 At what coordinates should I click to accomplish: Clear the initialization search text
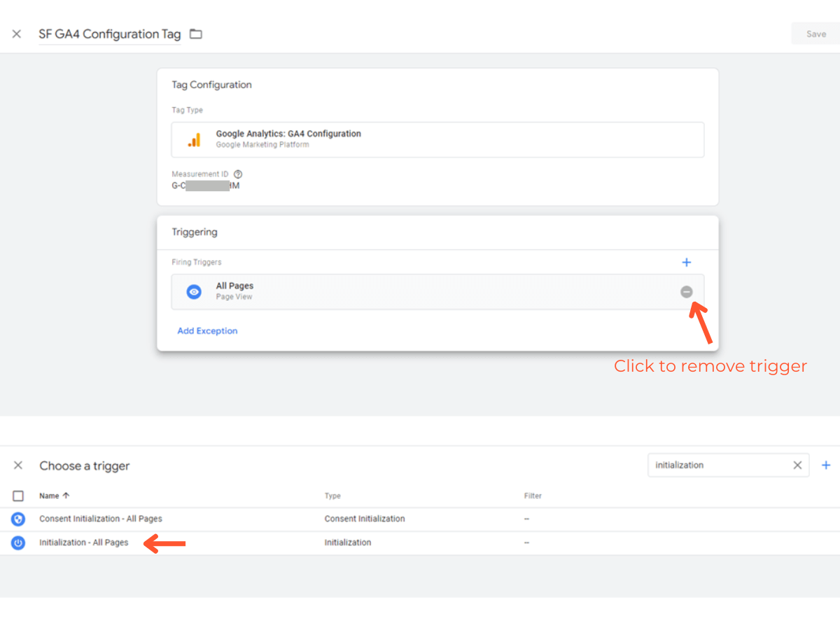pos(797,465)
